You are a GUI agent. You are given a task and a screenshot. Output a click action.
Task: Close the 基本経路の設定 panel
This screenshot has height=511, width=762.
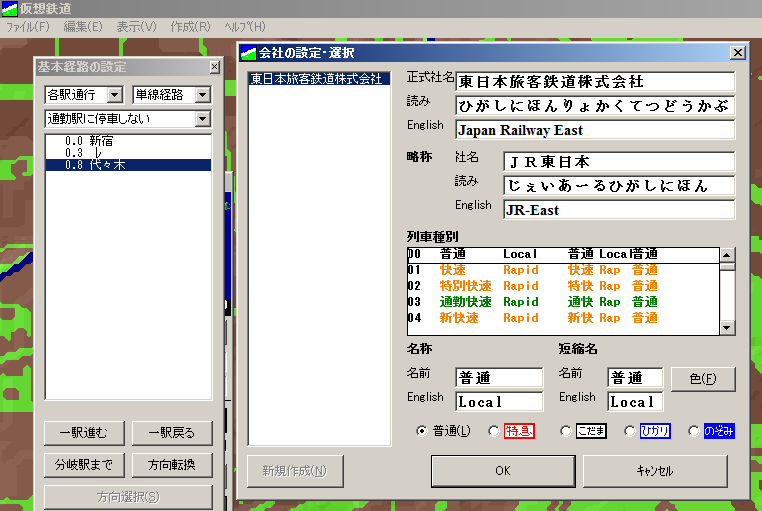[214, 67]
